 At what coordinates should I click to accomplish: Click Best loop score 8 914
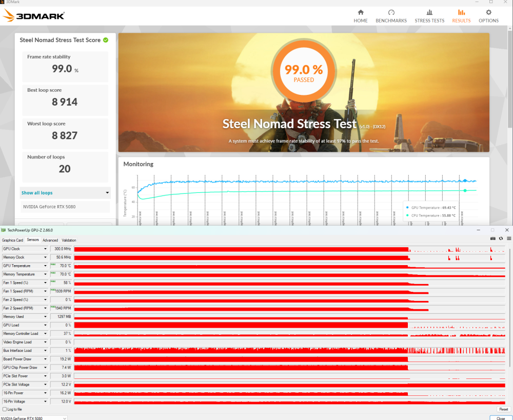click(x=65, y=102)
